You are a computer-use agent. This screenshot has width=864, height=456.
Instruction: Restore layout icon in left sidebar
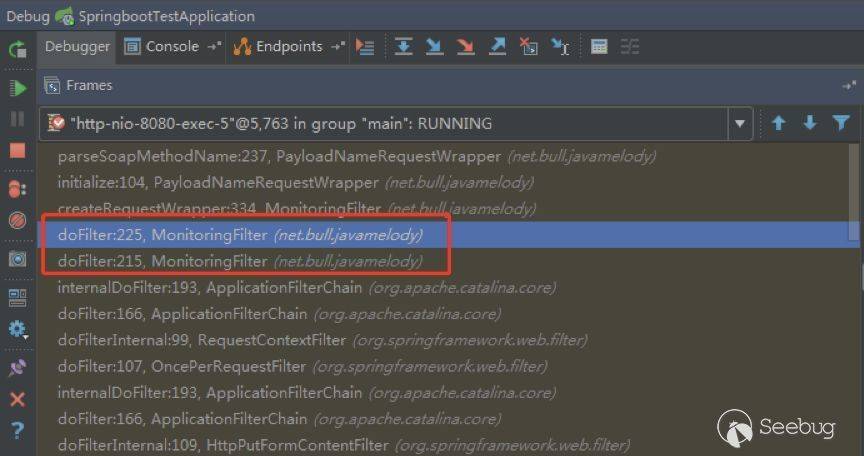[x=17, y=298]
